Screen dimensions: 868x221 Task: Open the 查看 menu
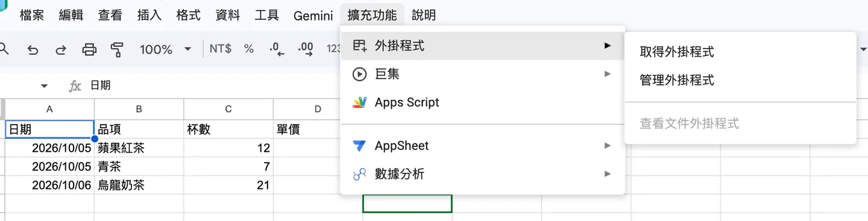[x=110, y=15]
